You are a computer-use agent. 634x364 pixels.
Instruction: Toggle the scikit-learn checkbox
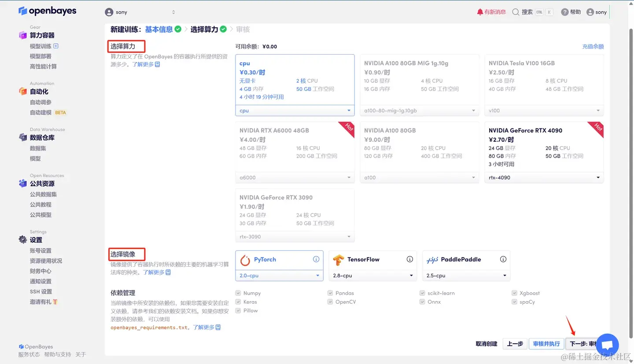point(422,293)
